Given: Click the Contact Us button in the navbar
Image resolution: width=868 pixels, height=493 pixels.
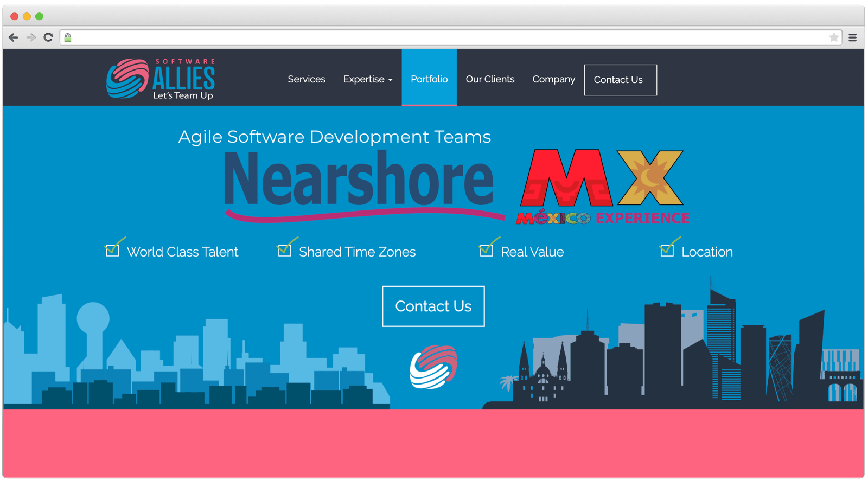Looking at the screenshot, I should (620, 80).
